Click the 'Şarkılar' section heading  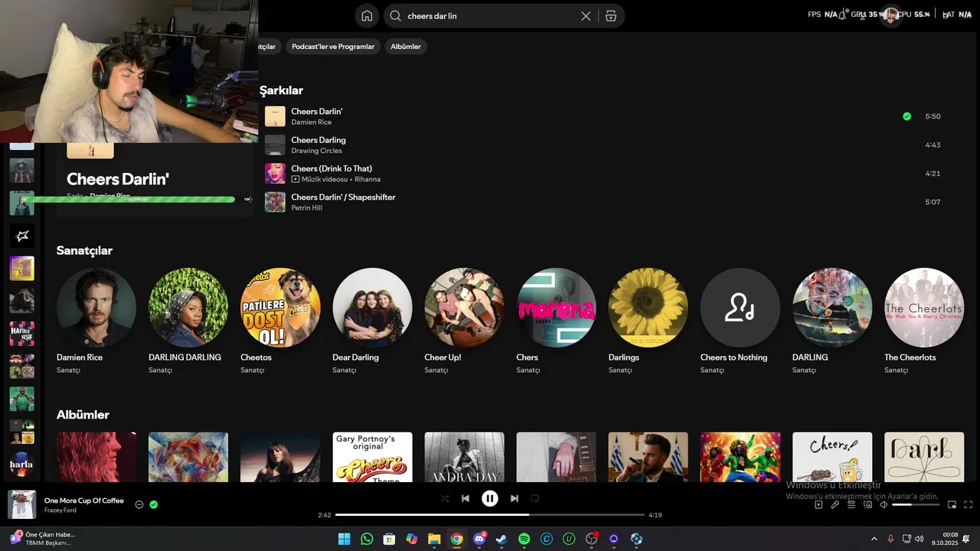[x=282, y=90]
